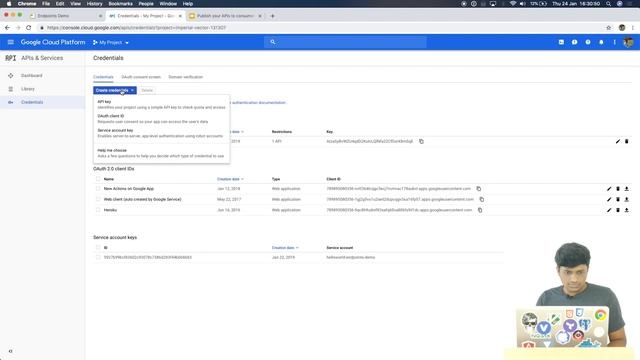Image resolution: width=640 pixels, height=360 pixels.
Task: Sort OAuth clients by Creation date
Action: [x=230, y=179]
